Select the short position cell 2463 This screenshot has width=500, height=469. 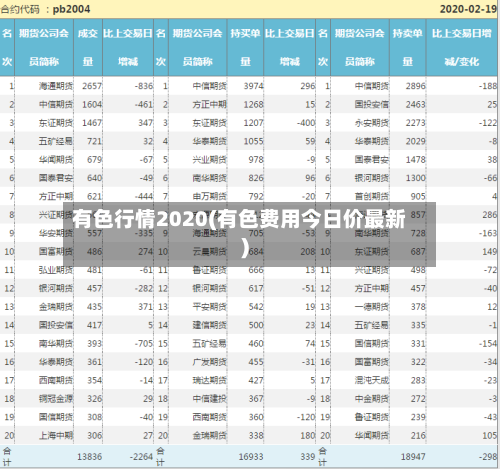coord(416,104)
